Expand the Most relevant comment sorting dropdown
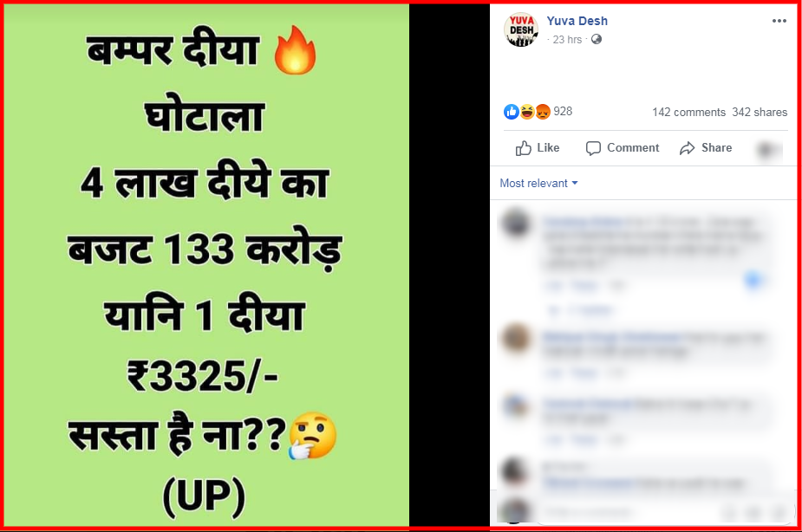The height and width of the screenshot is (532, 802). (538, 183)
